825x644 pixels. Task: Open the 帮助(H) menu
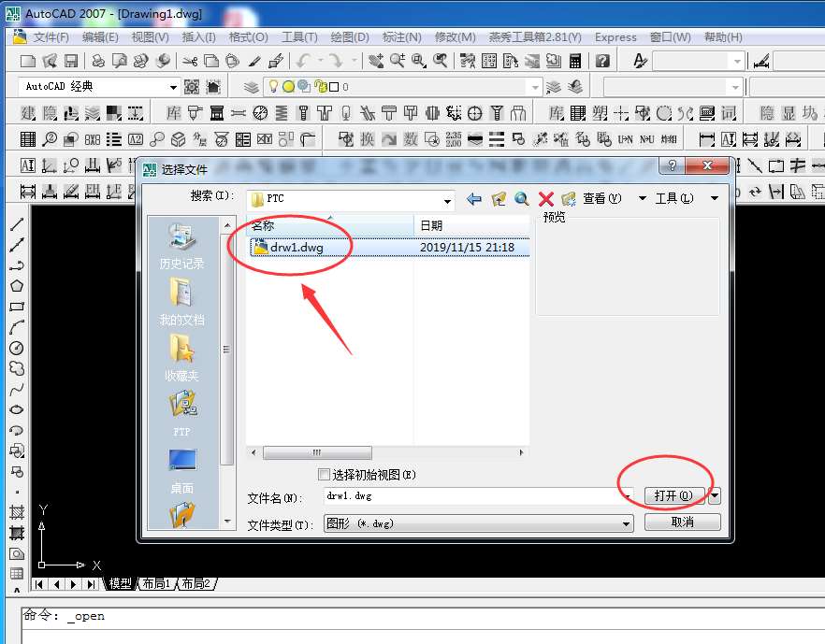pyautogui.click(x=723, y=37)
